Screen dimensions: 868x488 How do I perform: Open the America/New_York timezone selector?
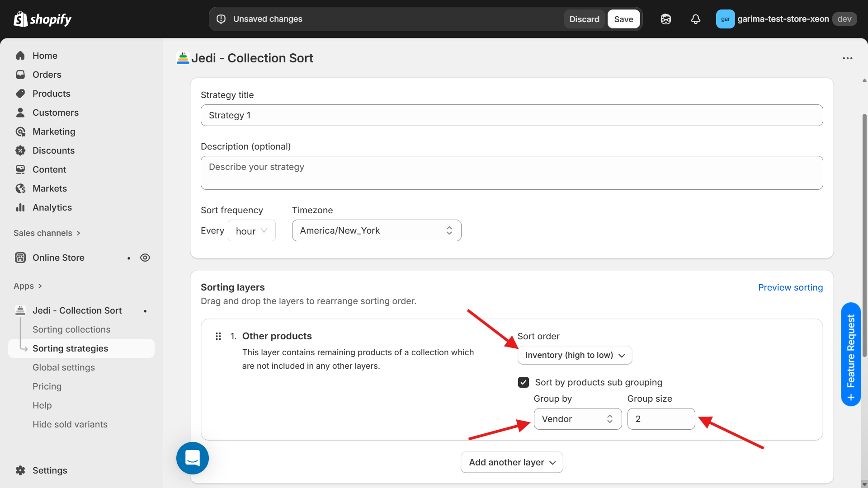pos(376,230)
